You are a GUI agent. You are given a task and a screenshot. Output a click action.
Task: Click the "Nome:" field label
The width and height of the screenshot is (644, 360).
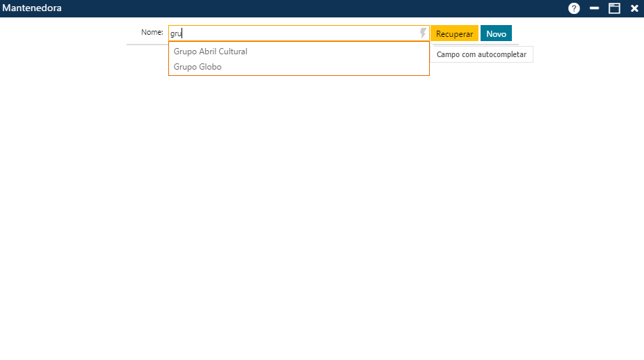pos(152,33)
